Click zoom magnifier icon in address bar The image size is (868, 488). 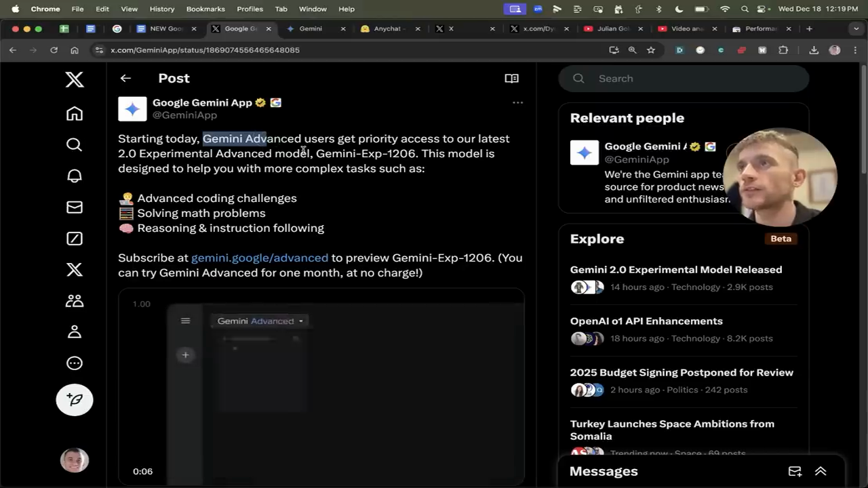tap(632, 49)
